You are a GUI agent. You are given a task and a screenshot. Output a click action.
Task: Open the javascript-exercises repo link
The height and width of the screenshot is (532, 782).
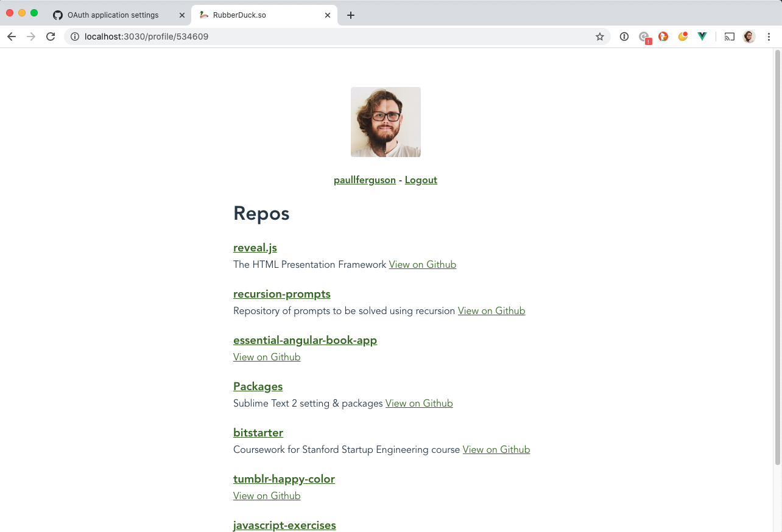(x=284, y=525)
